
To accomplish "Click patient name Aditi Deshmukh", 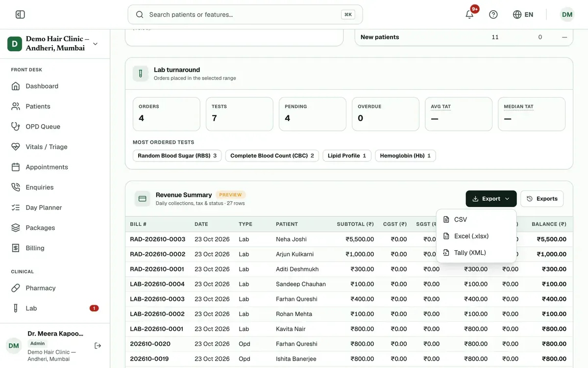I will pos(297,269).
